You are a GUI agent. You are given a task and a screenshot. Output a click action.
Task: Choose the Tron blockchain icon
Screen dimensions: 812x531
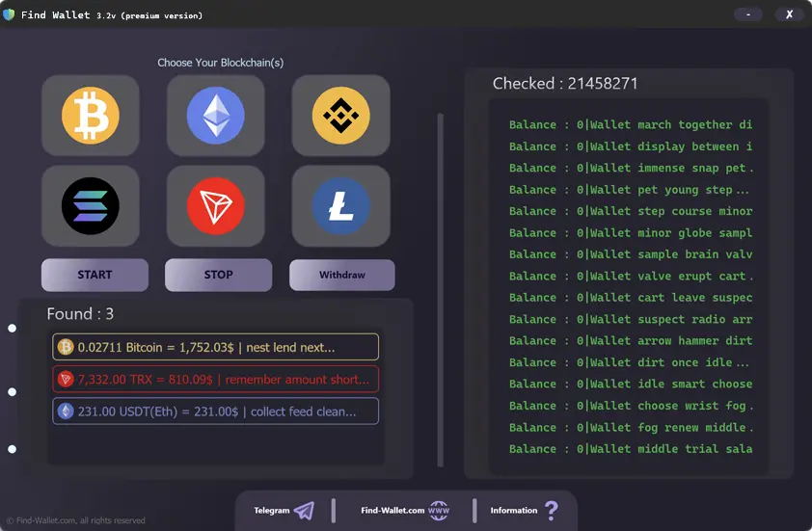pos(215,206)
